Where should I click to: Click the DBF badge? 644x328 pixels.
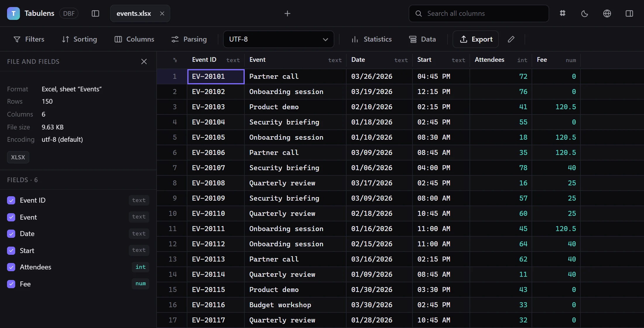pyautogui.click(x=69, y=13)
